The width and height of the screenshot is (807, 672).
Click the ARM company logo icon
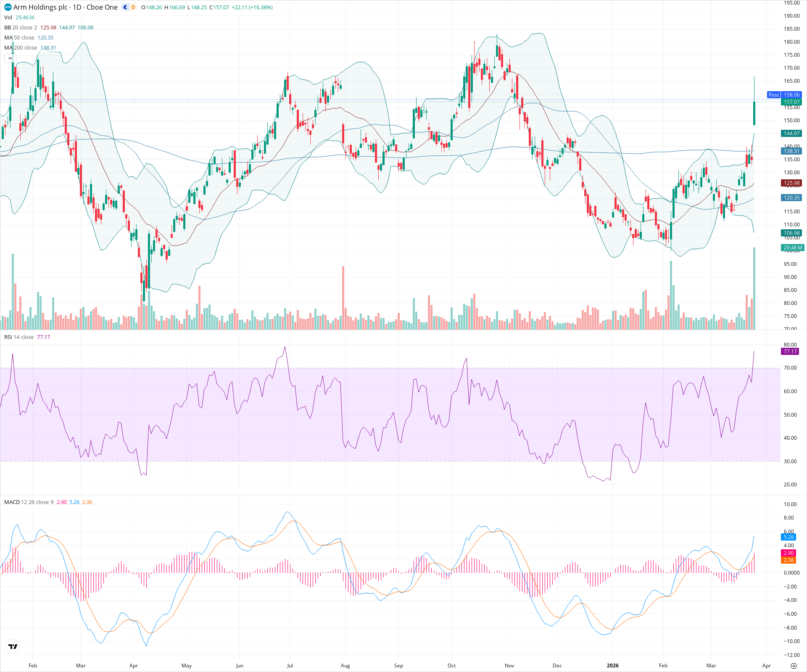point(7,7)
